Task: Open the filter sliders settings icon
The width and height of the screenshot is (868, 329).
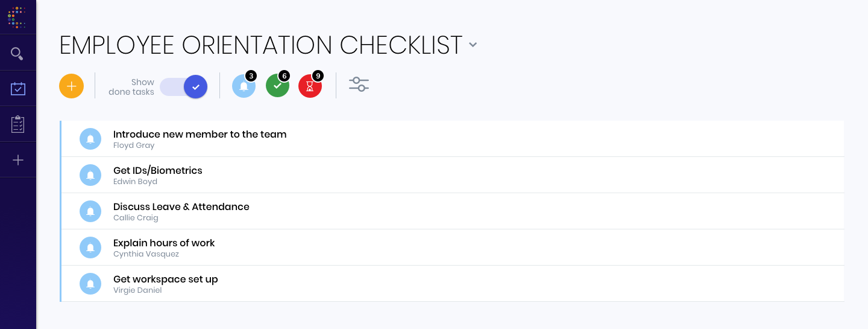Action: (359, 85)
